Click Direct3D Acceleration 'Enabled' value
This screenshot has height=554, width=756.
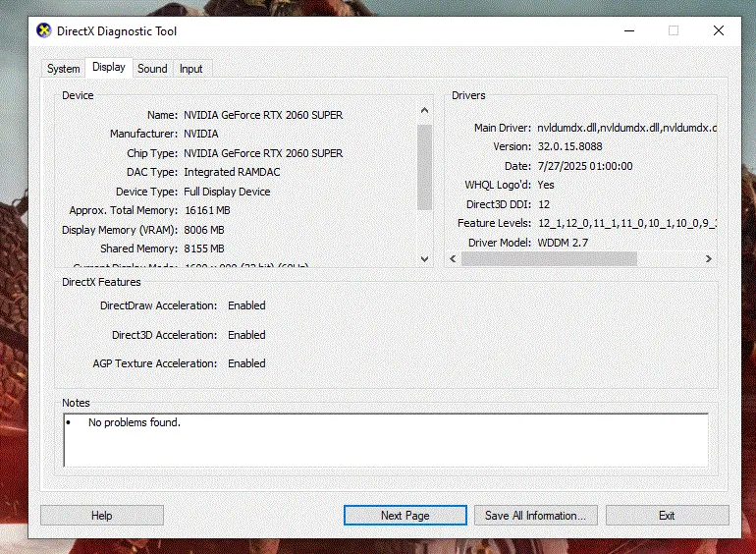pos(246,335)
